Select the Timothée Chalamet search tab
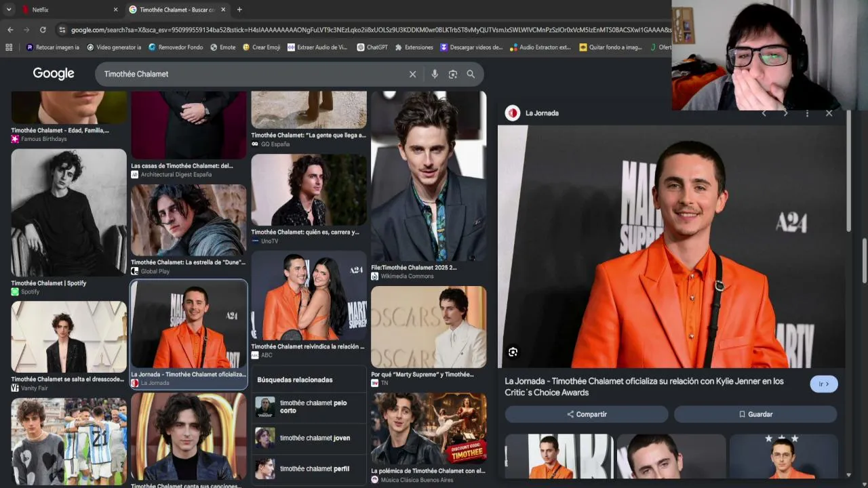The width and height of the screenshot is (868, 488). (178, 9)
